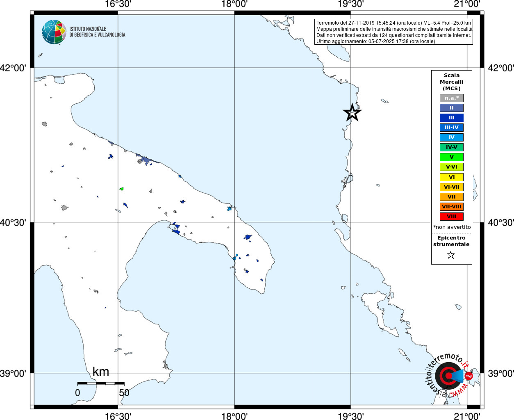Click the left axis label 42°00'
The width and height of the screenshot is (514, 420).
[x=14, y=68]
